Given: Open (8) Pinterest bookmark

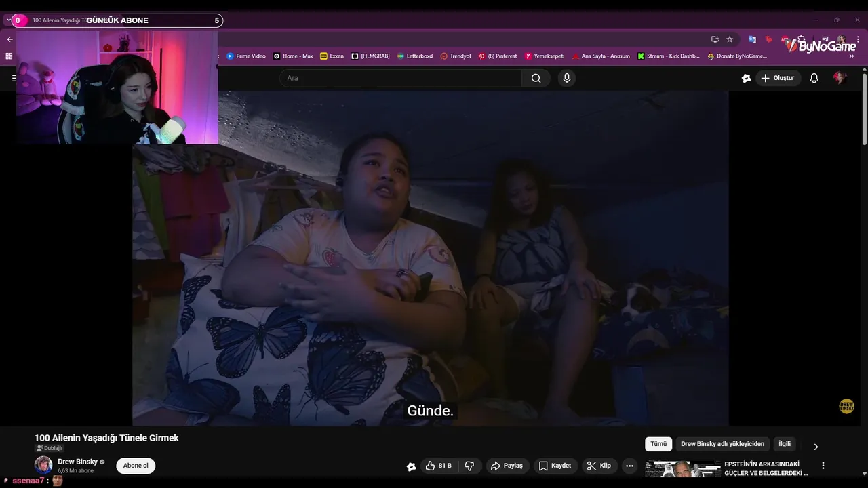Looking at the screenshot, I should click(x=498, y=56).
